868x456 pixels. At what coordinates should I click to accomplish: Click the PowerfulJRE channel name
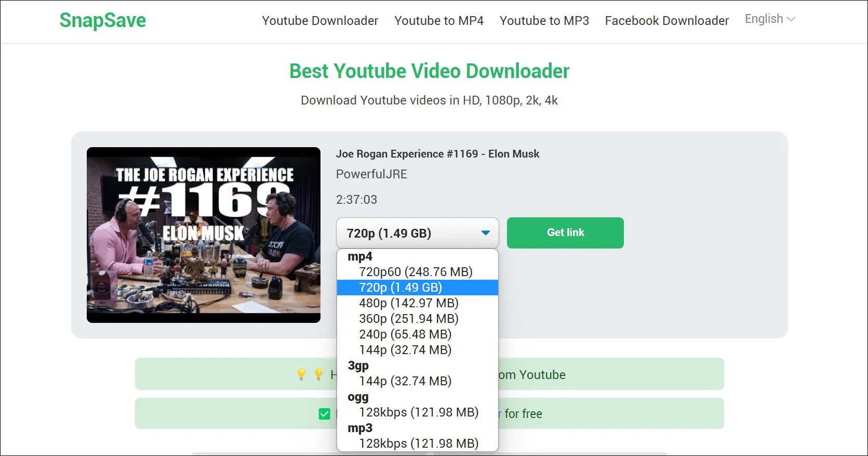pyautogui.click(x=371, y=174)
